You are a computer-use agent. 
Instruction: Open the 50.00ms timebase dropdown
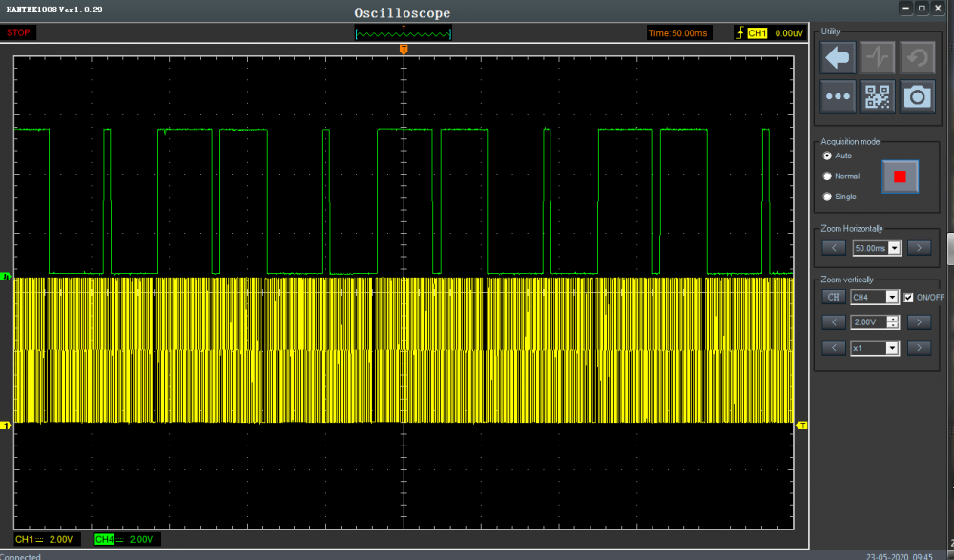point(894,248)
